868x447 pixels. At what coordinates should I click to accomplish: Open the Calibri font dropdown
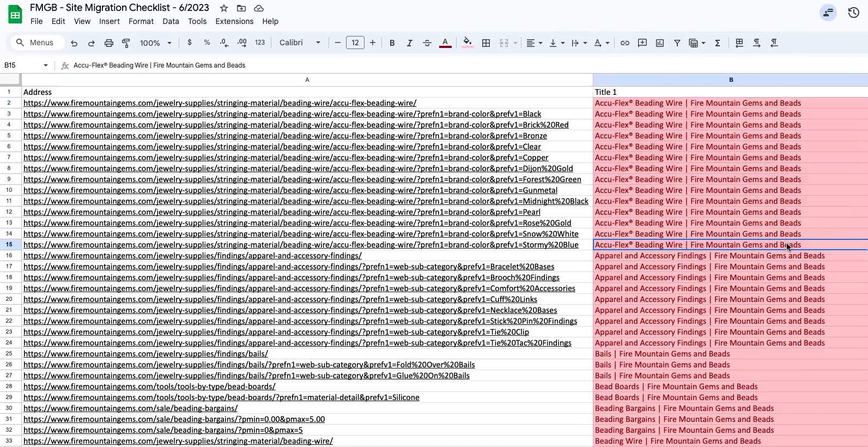click(x=300, y=43)
